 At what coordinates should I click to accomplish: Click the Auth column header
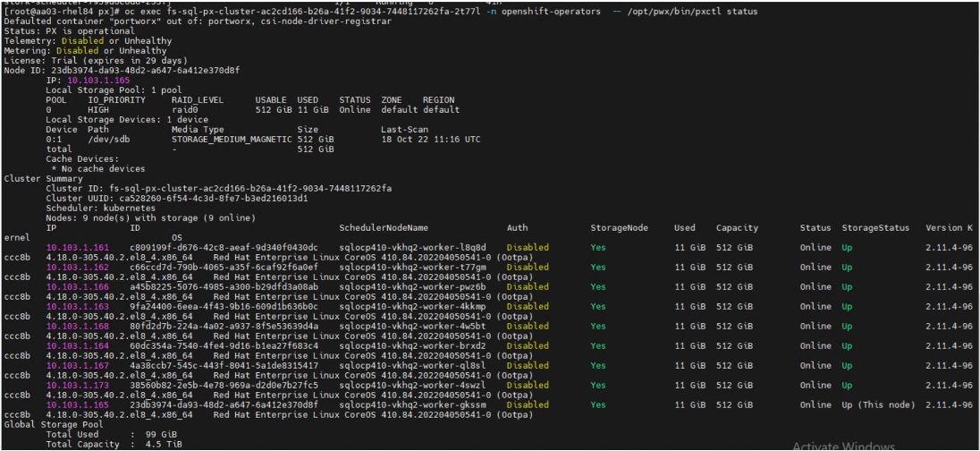click(518, 227)
